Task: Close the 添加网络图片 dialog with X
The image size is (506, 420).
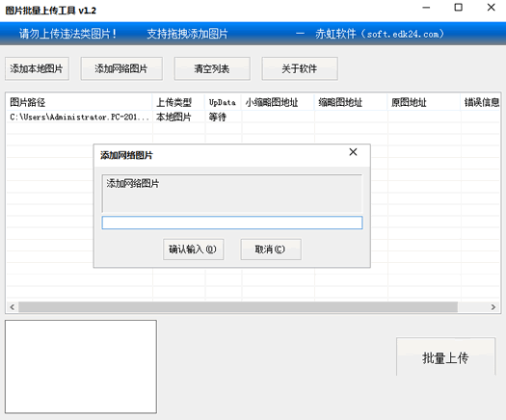Action: pos(353,152)
